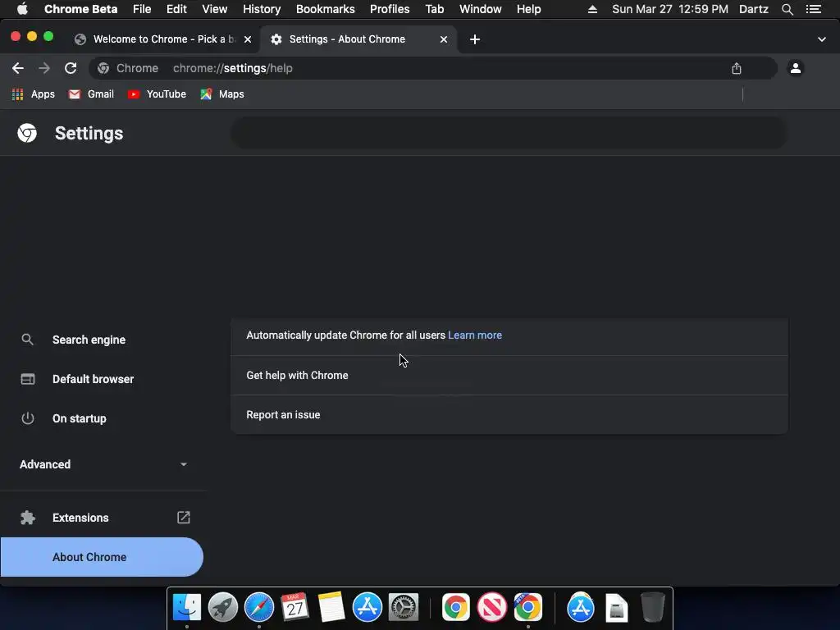Open the tab search chevron dropdown
The width and height of the screenshot is (840, 630).
pos(822,39)
